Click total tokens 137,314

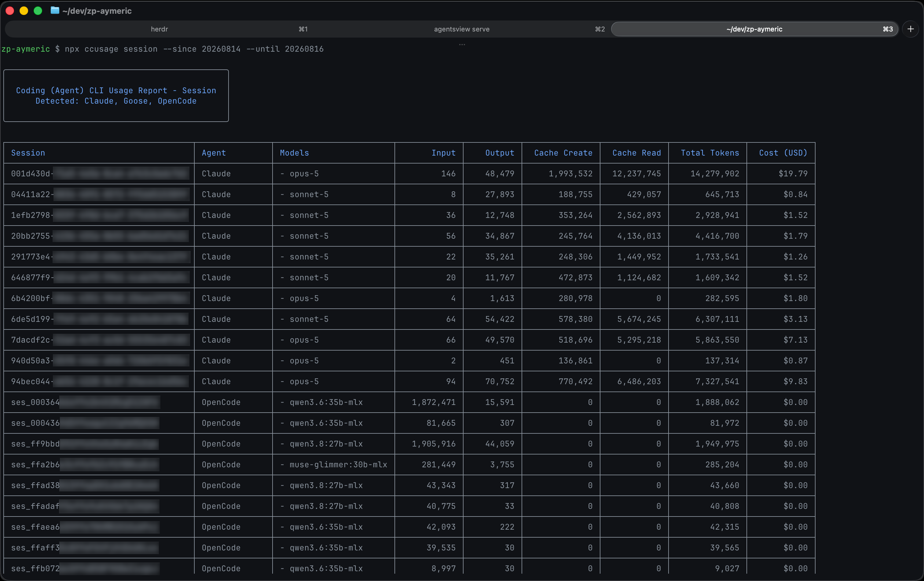point(722,361)
